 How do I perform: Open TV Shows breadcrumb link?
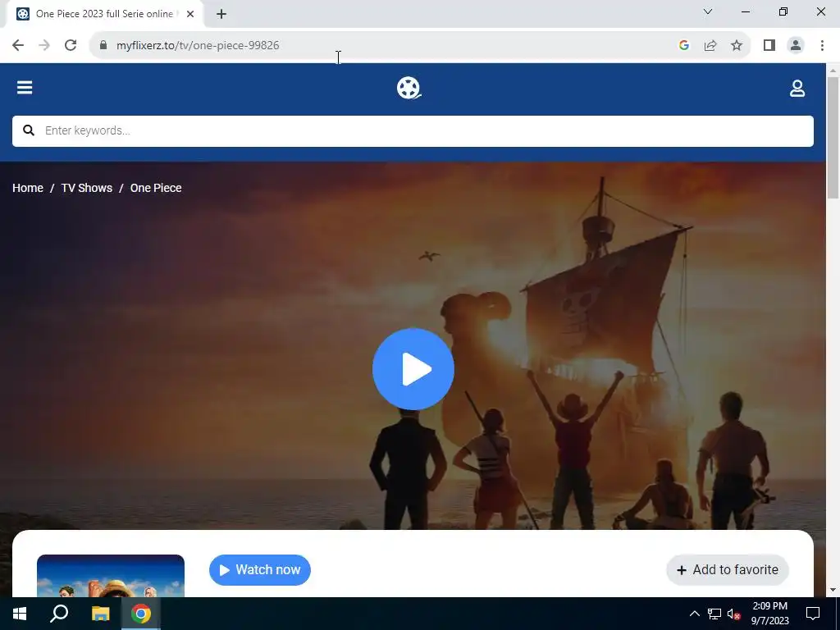point(87,188)
